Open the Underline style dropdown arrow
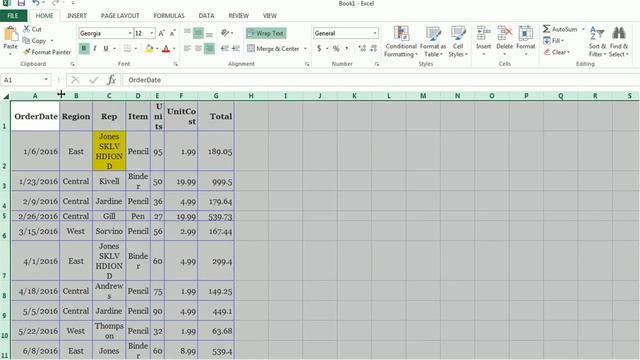Viewport: 640px width, 360px height. (x=114, y=49)
